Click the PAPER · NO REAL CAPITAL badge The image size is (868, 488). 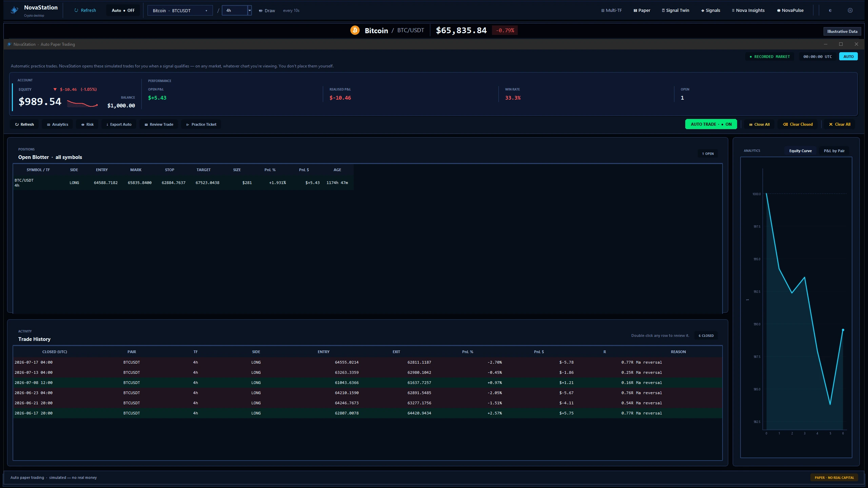pyautogui.click(x=834, y=478)
